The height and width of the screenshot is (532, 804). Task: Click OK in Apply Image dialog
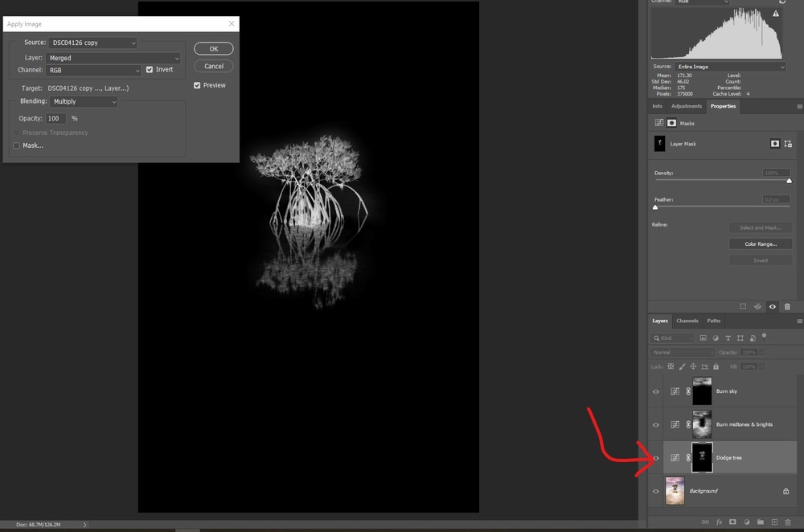[214, 49]
